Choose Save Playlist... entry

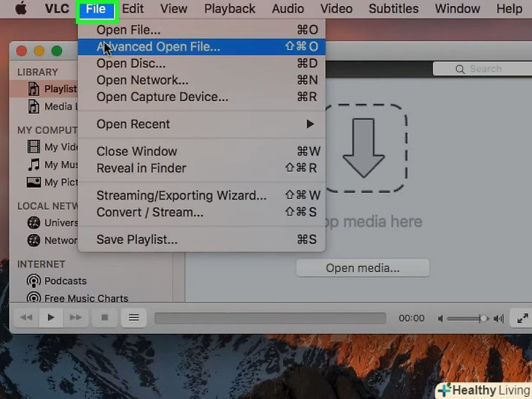click(202, 240)
